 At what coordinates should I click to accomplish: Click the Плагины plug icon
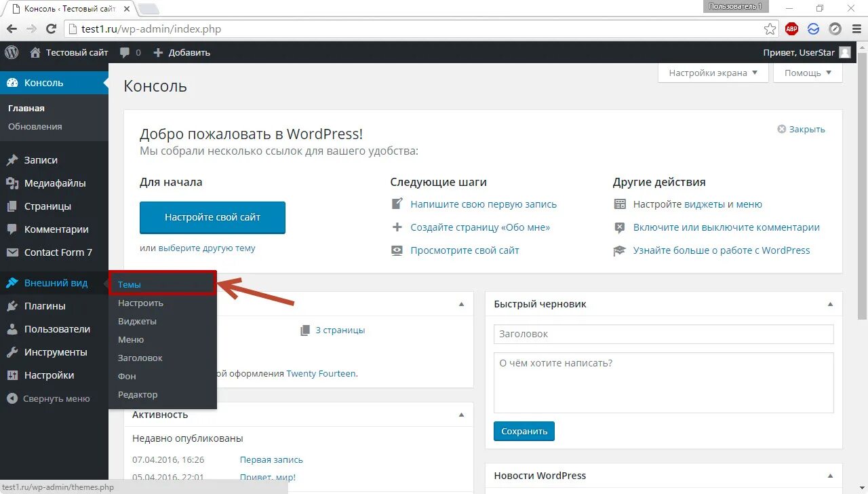(x=12, y=306)
